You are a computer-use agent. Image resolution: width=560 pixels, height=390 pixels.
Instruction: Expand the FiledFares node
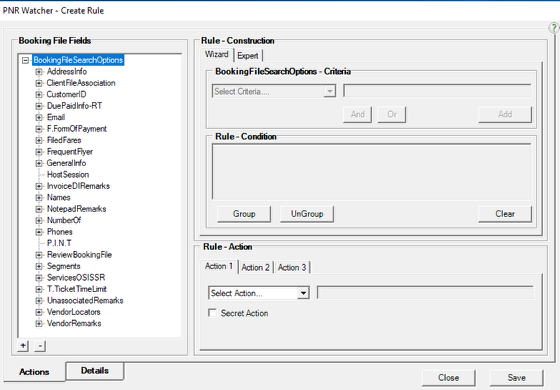pos(39,140)
